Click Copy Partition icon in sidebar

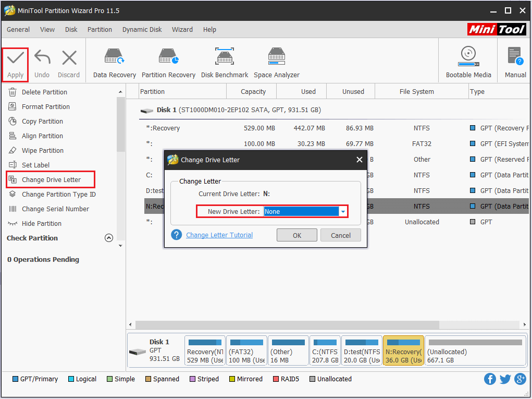pos(13,121)
